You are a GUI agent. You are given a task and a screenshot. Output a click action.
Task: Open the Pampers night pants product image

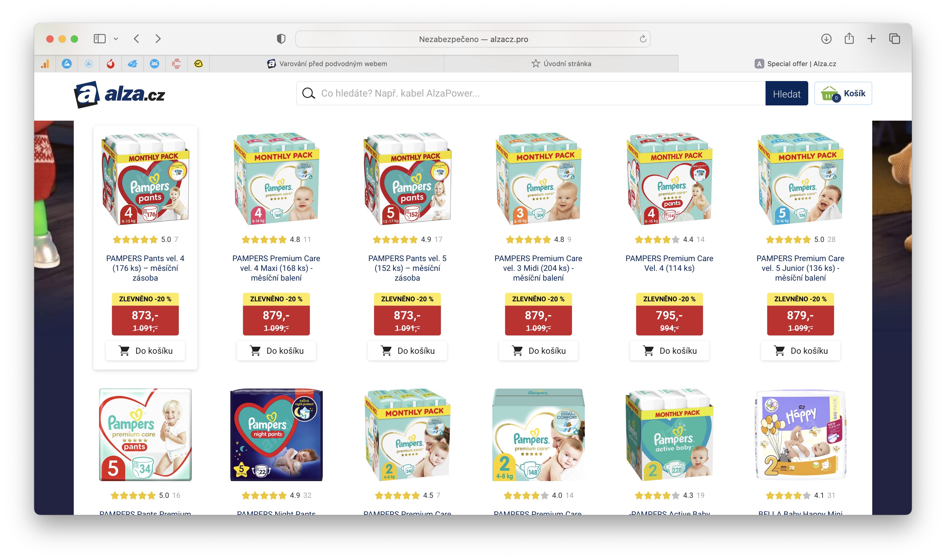click(276, 435)
